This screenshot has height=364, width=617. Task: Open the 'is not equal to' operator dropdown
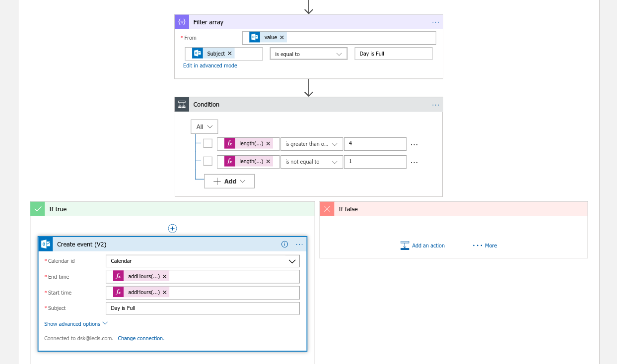point(311,162)
